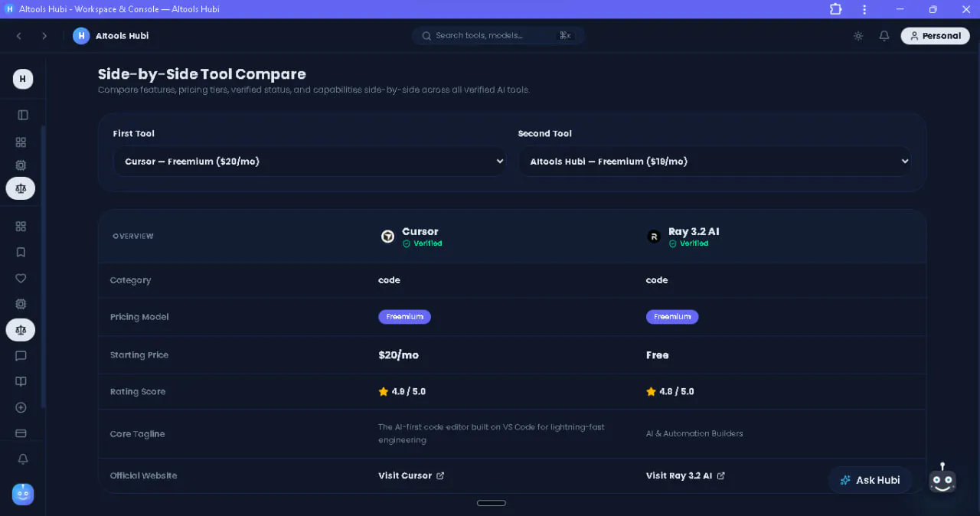980x516 pixels.
Task: Click the Cursor Verified status label
Action: click(x=423, y=243)
